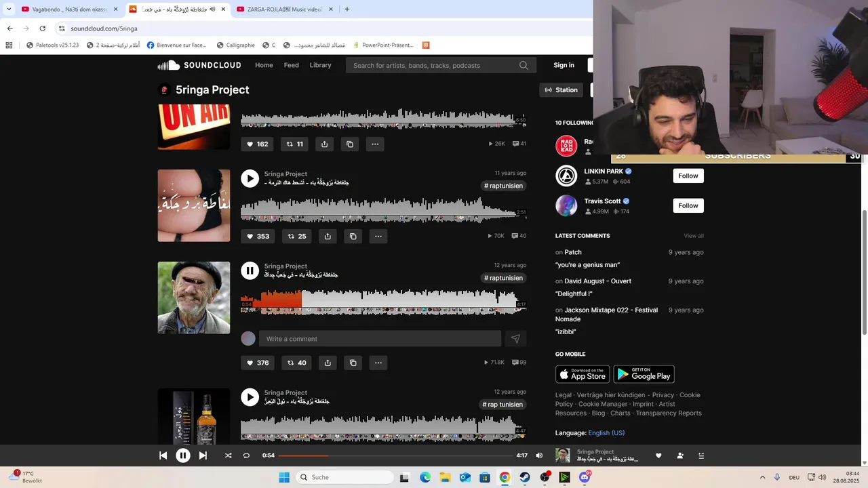The width and height of the screenshot is (868, 488).
Task: Skip to next track in player bar
Action: pyautogui.click(x=203, y=455)
